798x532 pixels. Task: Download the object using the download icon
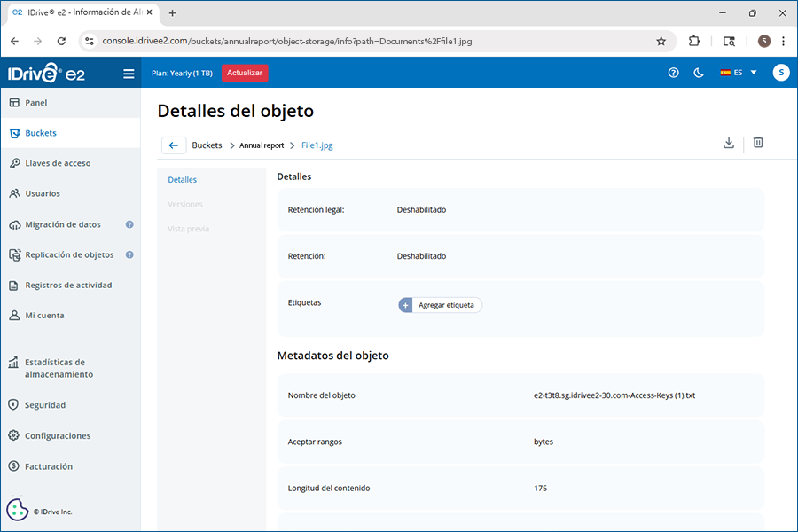point(729,143)
